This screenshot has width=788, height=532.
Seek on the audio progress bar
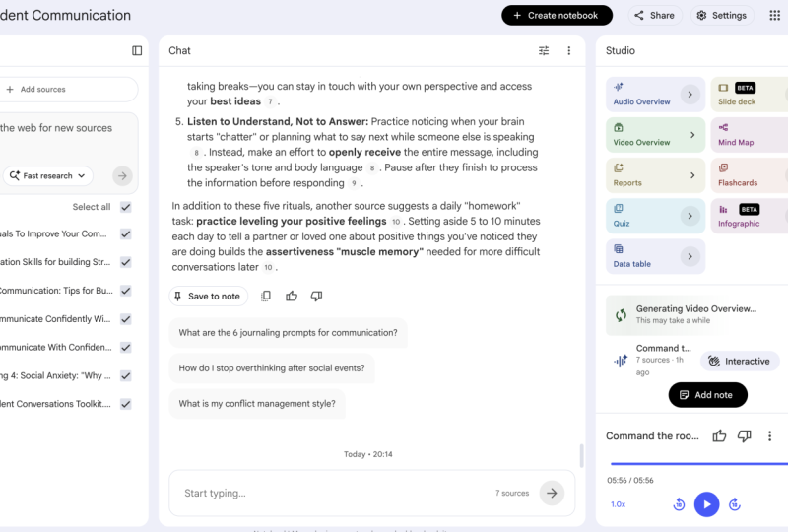[x=698, y=464]
